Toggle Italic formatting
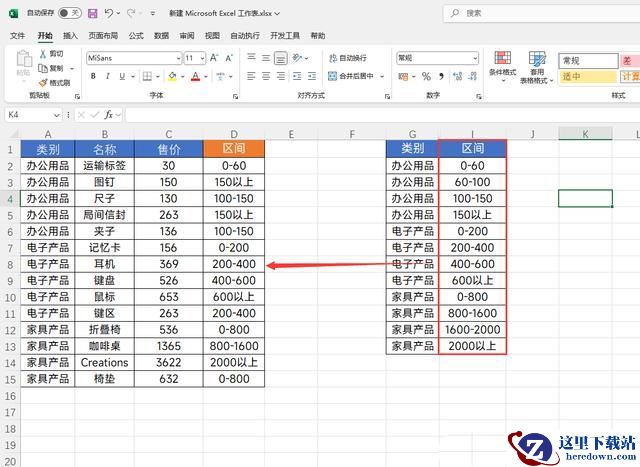The width and height of the screenshot is (640, 467). pos(108,76)
